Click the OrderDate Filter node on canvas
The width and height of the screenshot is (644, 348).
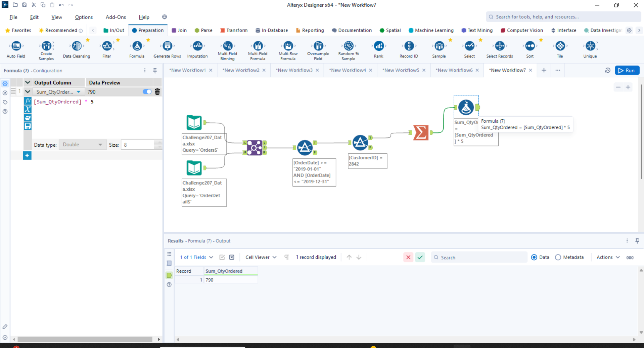pyautogui.click(x=305, y=147)
